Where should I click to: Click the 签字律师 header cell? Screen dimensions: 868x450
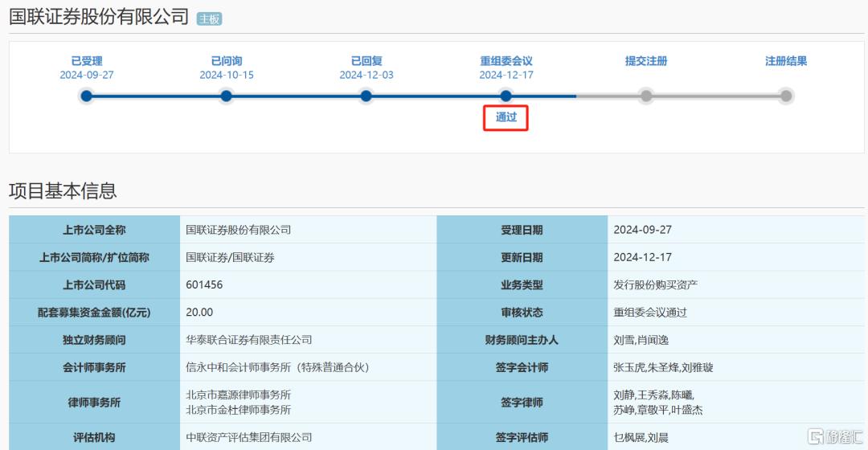point(522,403)
